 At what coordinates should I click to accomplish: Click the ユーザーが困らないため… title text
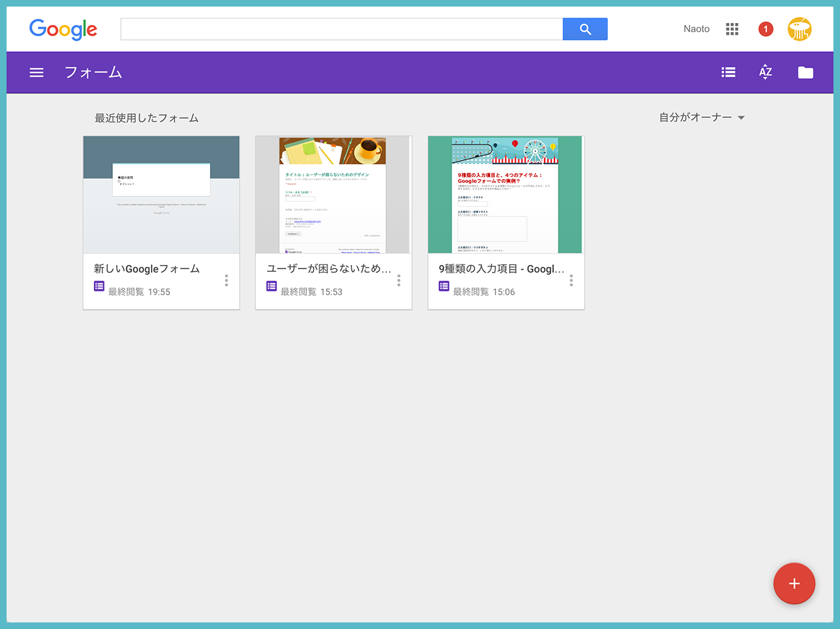(x=329, y=269)
